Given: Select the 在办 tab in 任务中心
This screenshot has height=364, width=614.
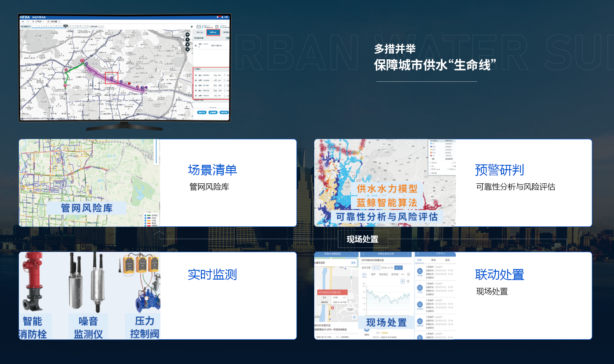Looking at the screenshot, I should (x=448, y=261).
